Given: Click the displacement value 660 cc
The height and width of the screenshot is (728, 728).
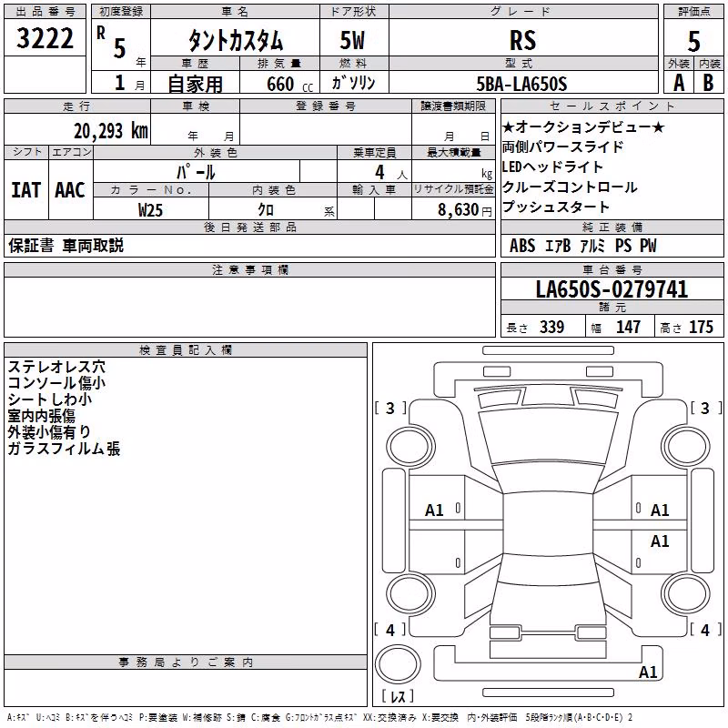Looking at the screenshot, I should point(289,85).
